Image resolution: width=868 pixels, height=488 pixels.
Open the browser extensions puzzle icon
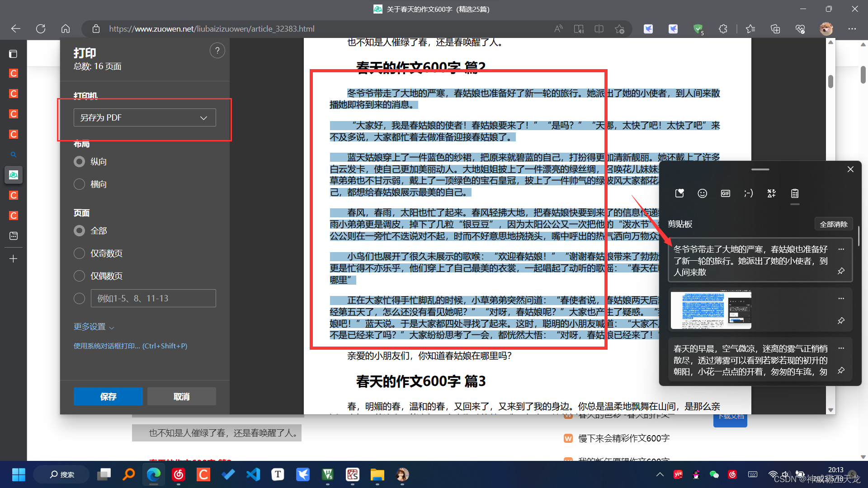click(723, 29)
